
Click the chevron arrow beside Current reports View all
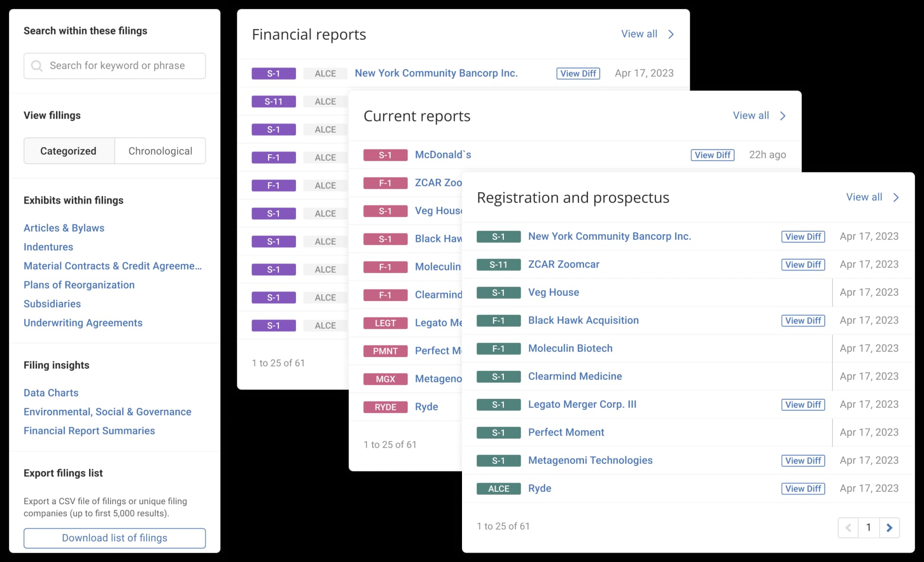coord(783,116)
